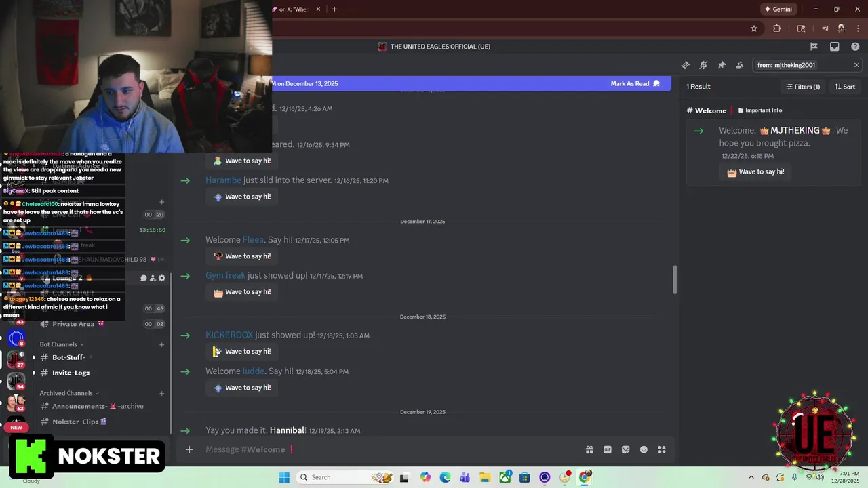The height and width of the screenshot is (488, 868).
Task: Wave to say hi to ludde
Action: (241, 388)
